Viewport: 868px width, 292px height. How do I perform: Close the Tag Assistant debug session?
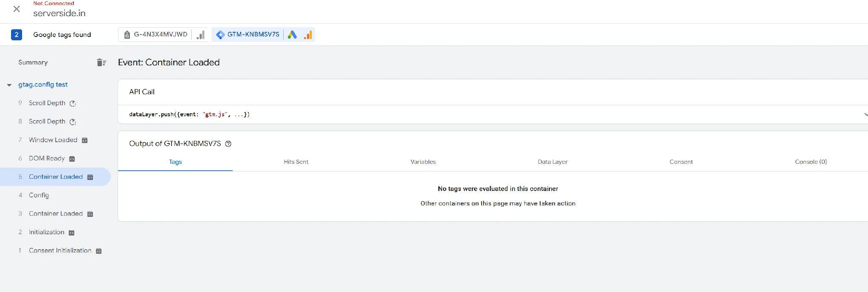pos(17,9)
